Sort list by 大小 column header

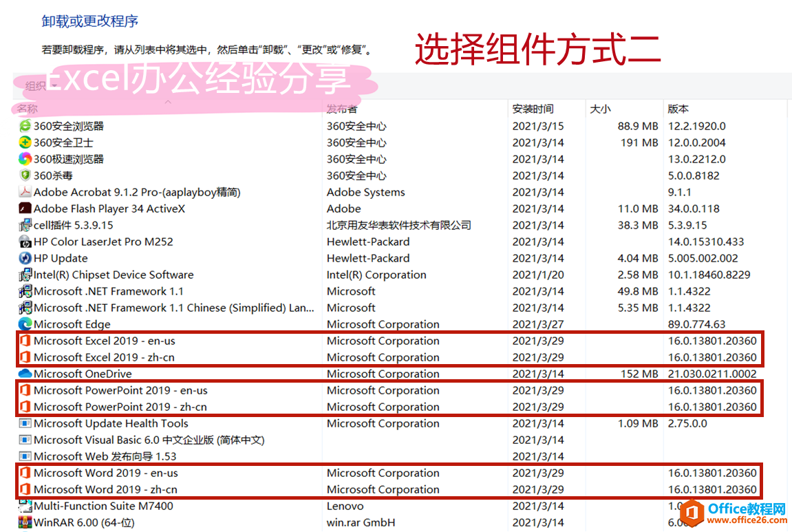coord(600,109)
